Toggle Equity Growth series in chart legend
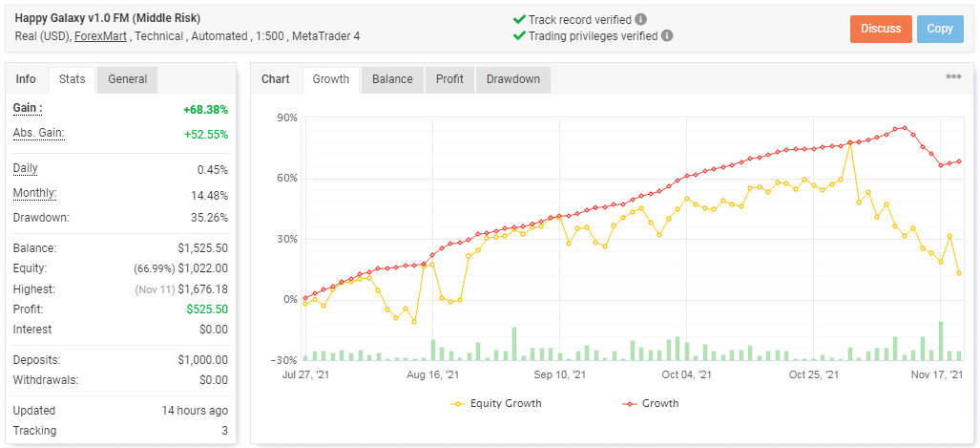Image resolution: width=980 pixels, height=448 pixels. (x=495, y=403)
